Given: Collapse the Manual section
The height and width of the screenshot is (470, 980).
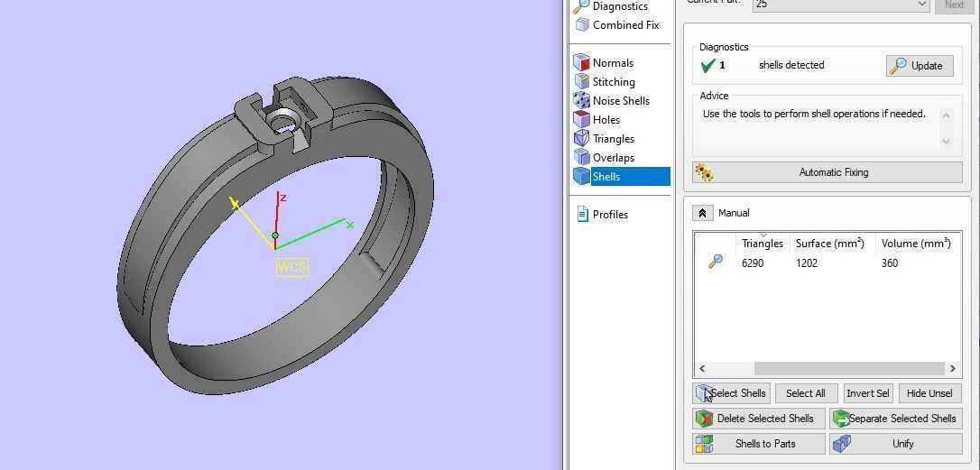Looking at the screenshot, I should pos(702,213).
